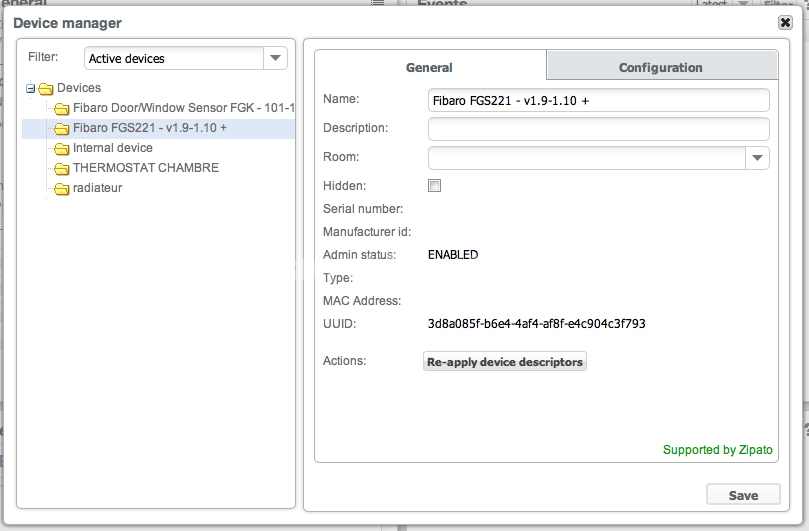Follow the Supported by Zipato link
This screenshot has width=809, height=531.
click(718, 450)
